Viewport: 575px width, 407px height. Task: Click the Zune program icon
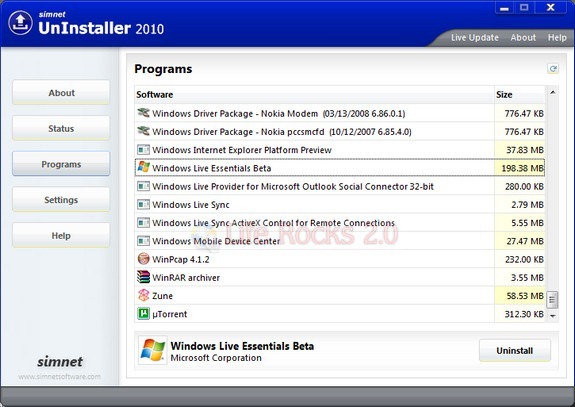[x=143, y=296]
